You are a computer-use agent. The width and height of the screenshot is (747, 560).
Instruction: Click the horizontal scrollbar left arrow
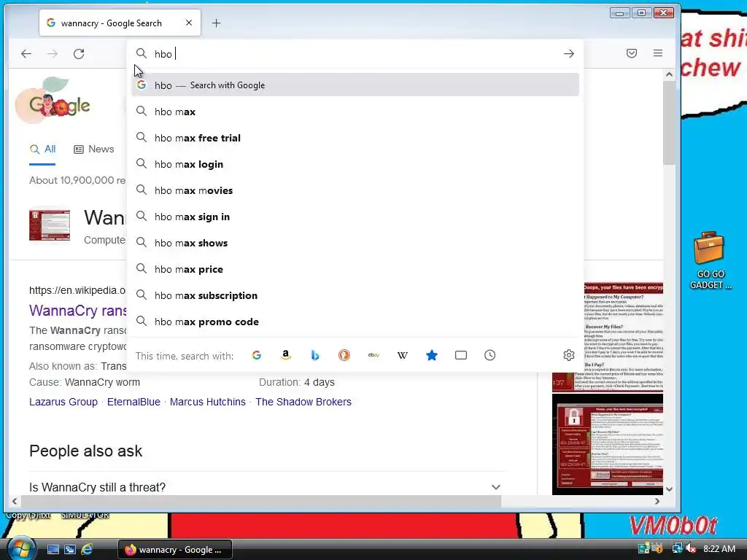click(15, 501)
